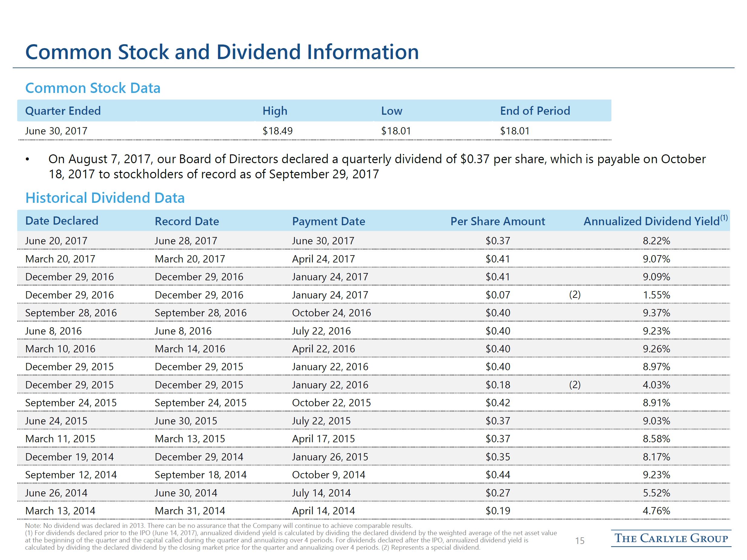Screen dimensions: 747x560
Task: Select the 'September 12, 2014' declared date
Action: (71, 475)
